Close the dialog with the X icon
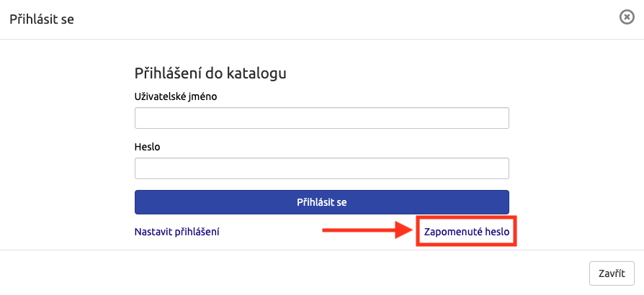Screen dimensions: 644x295 (627, 18)
